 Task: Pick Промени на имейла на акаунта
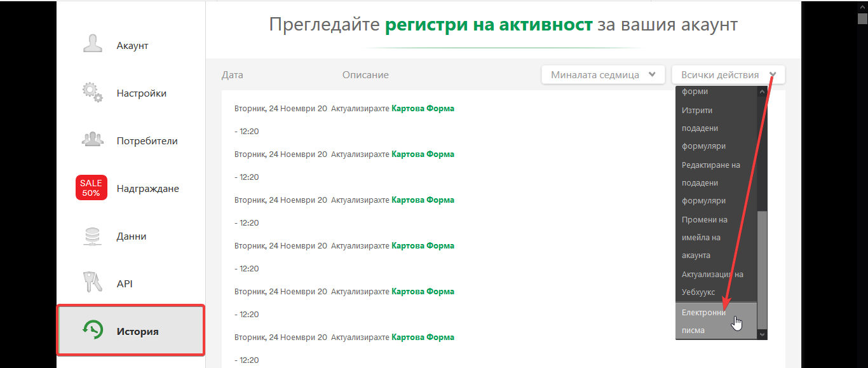pyautogui.click(x=704, y=237)
